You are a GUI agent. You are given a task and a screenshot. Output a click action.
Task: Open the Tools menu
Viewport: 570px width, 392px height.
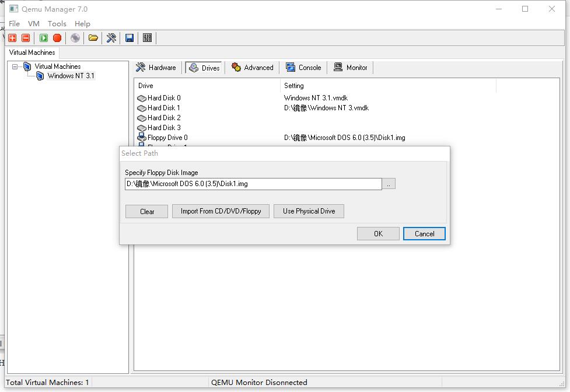coord(57,23)
